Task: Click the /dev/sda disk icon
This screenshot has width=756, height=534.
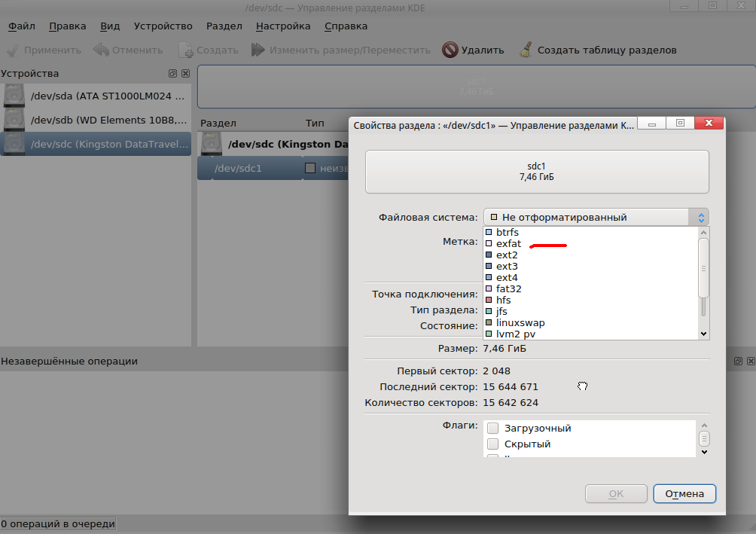Action: pos(14,96)
